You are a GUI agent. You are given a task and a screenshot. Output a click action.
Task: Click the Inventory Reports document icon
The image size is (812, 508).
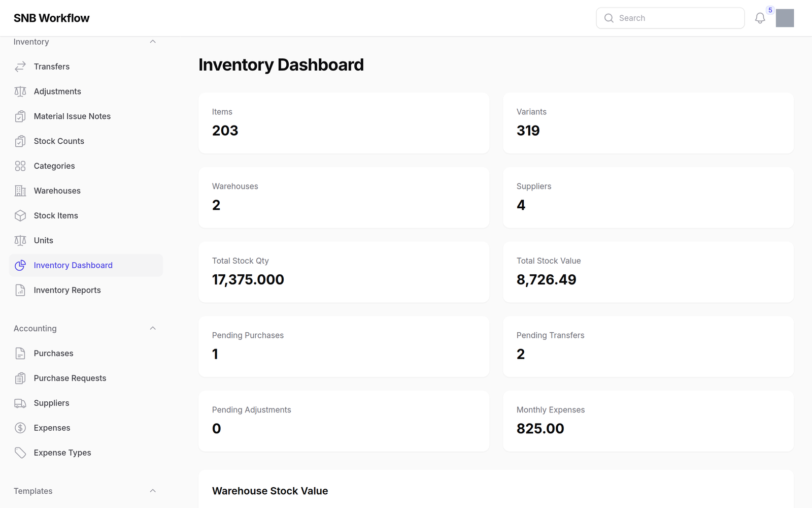[x=20, y=290]
